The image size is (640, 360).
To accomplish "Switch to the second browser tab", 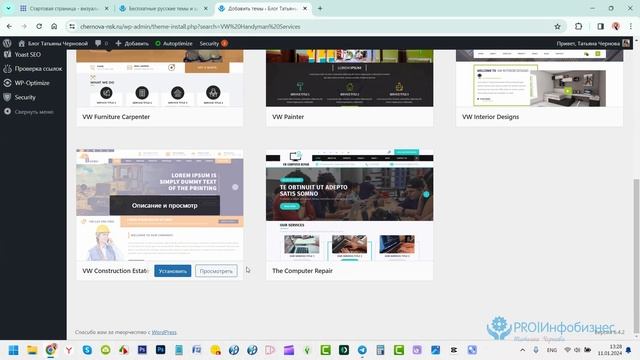I will (x=163, y=8).
